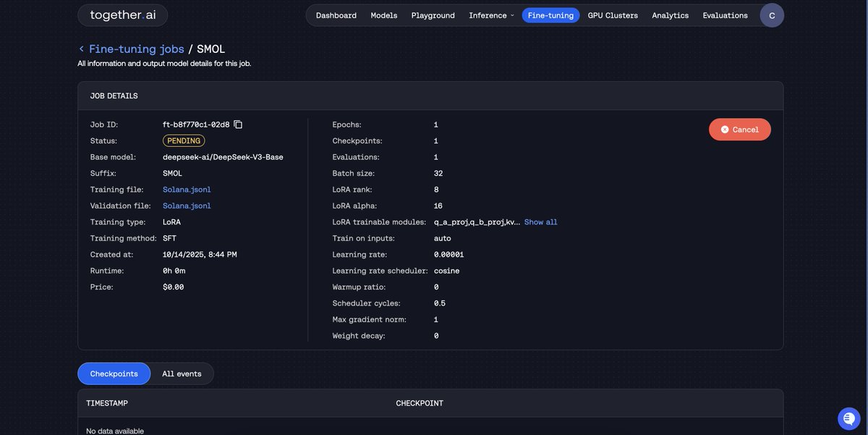This screenshot has width=868, height=435.
Task: Open GPU Clusters page
Action: click(x=613, y=15)
